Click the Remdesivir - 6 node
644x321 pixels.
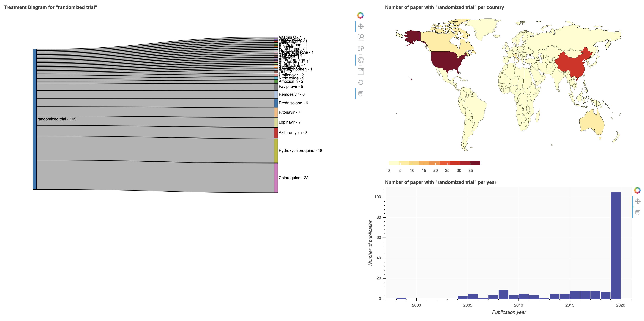[276, 94]
